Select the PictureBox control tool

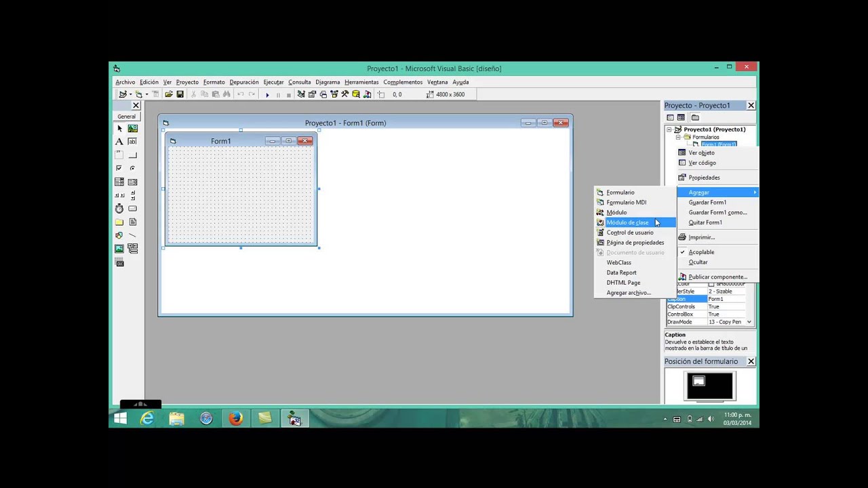(132, 128)
